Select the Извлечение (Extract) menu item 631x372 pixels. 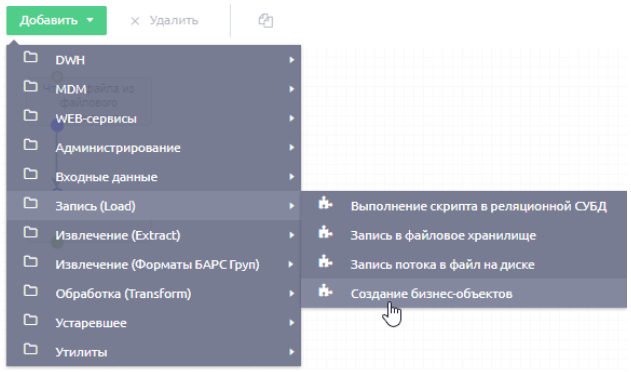tap(154, 235)
